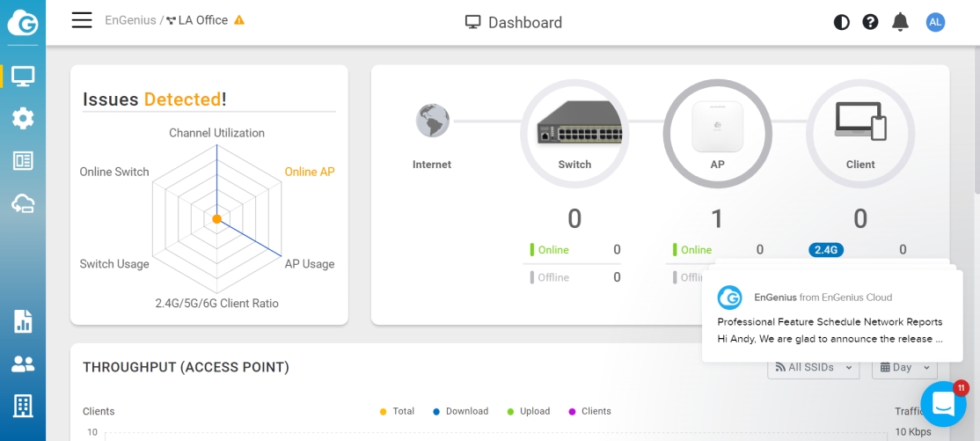The width and height of the screenshot is (980, 441).
Task: Open the users team icon in sidebar
Action: pos(23,364)
